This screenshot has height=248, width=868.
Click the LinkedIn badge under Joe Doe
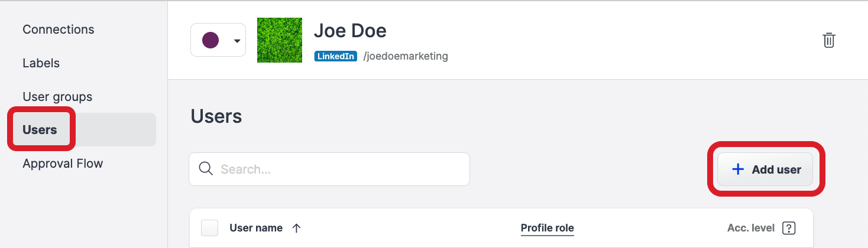pyautogui.click(x=336, y=57)
